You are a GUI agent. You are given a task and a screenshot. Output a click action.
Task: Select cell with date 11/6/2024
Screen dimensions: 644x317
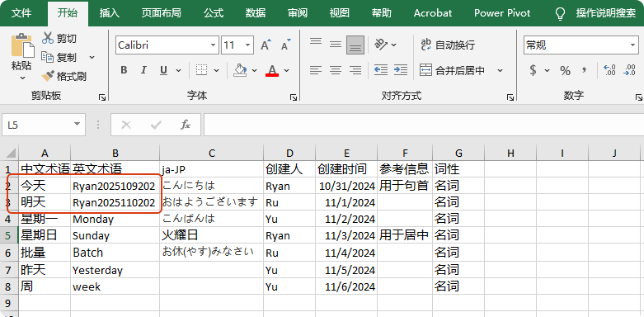point(346,286)
